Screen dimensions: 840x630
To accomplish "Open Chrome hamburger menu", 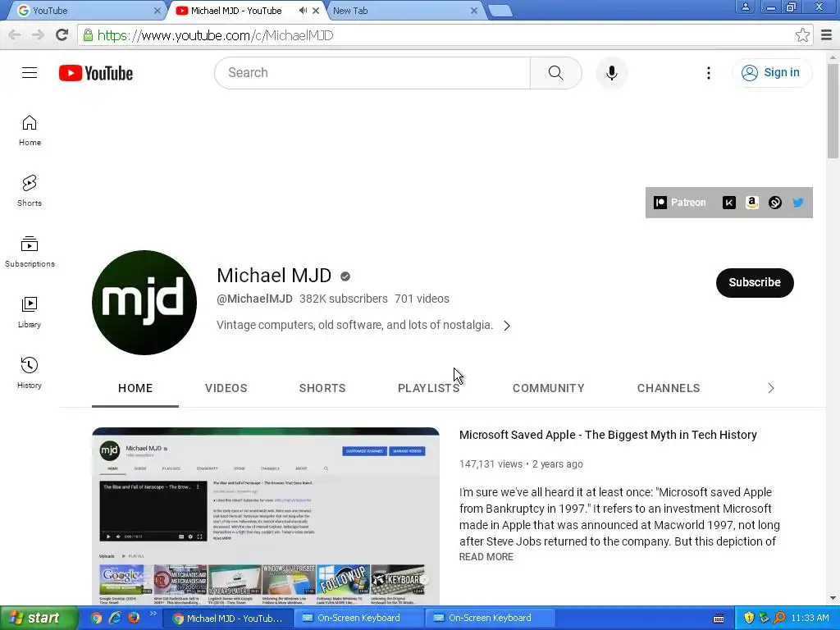I will coord(826,35).
